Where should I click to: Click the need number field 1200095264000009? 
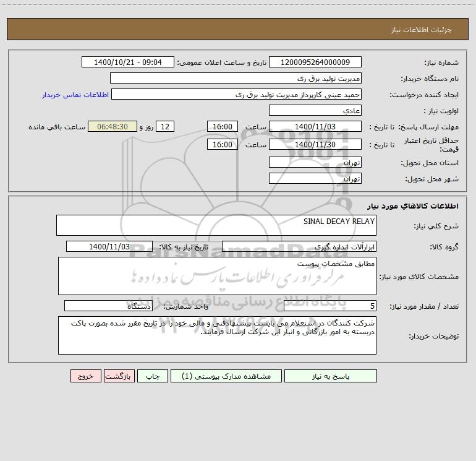click(315, 62)
